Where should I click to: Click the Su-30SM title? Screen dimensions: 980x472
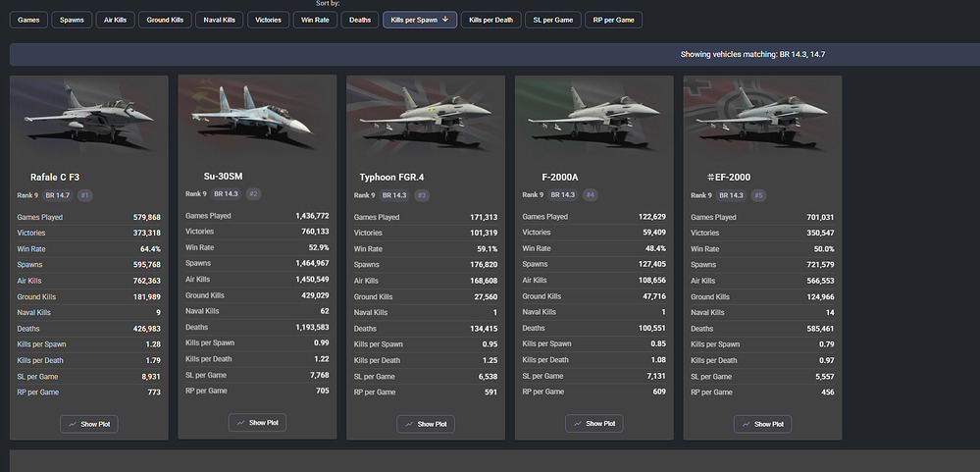point(223,177)
